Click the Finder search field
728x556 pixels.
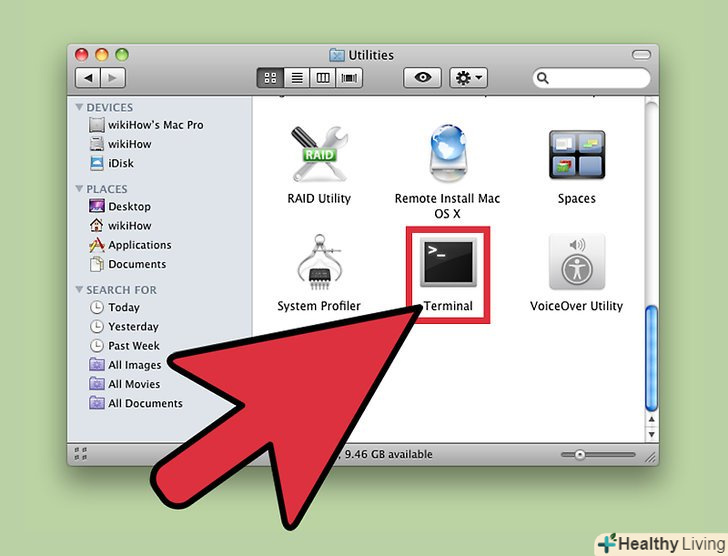[x=592, y=78]
